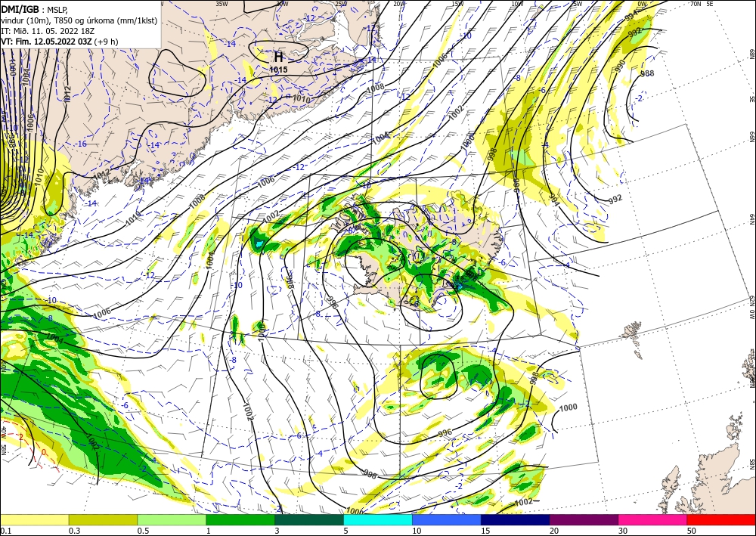
Task: Click the "50" legend scale value
Action: pyautogui.click(x=692, y=531)
